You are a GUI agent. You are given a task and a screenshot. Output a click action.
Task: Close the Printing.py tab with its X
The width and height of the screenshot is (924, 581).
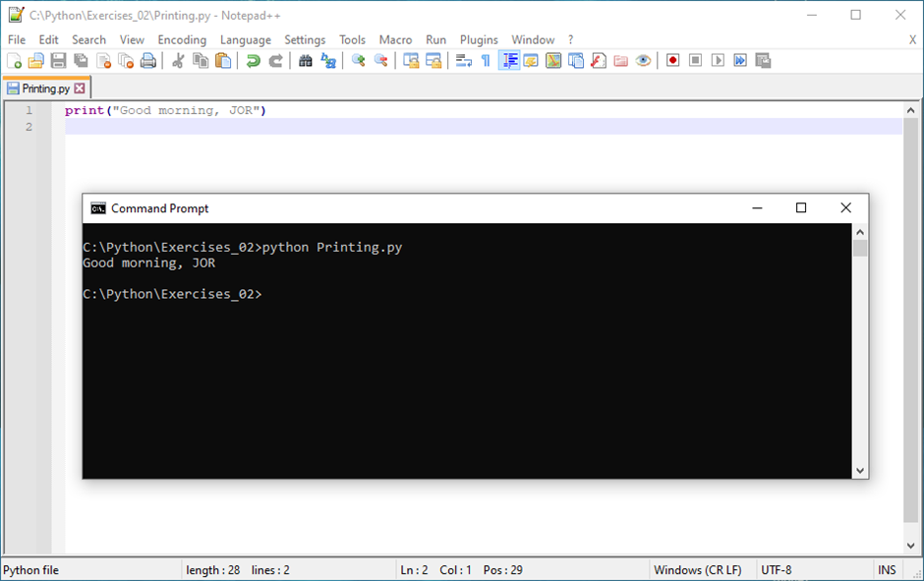coord(80,88)
